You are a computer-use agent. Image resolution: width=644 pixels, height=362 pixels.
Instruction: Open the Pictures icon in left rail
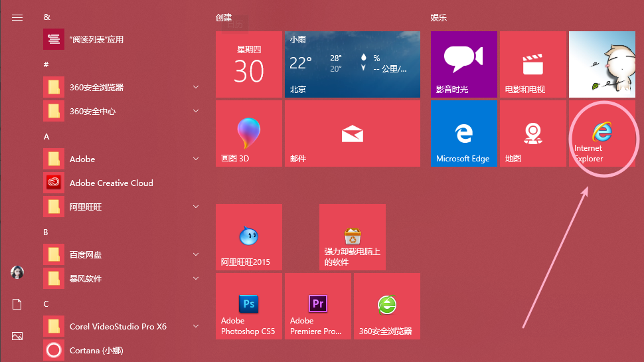coord(17,335)
